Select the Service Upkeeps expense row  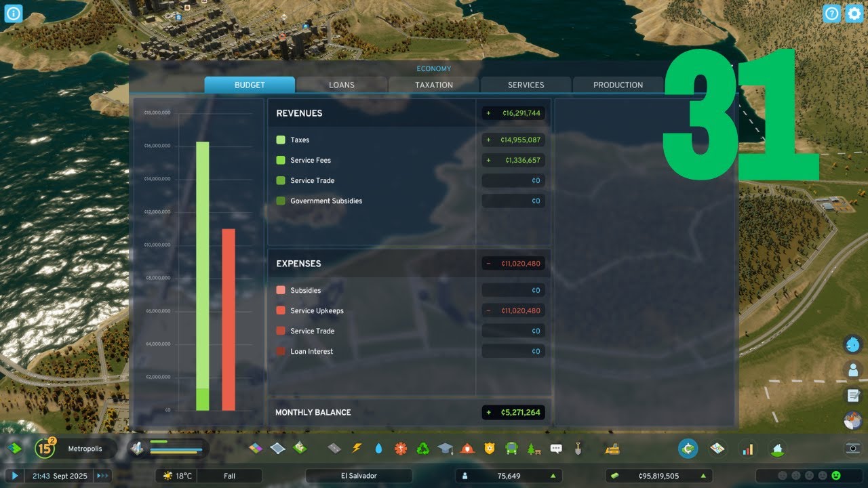pyautogui.click(x=410, y=310)
